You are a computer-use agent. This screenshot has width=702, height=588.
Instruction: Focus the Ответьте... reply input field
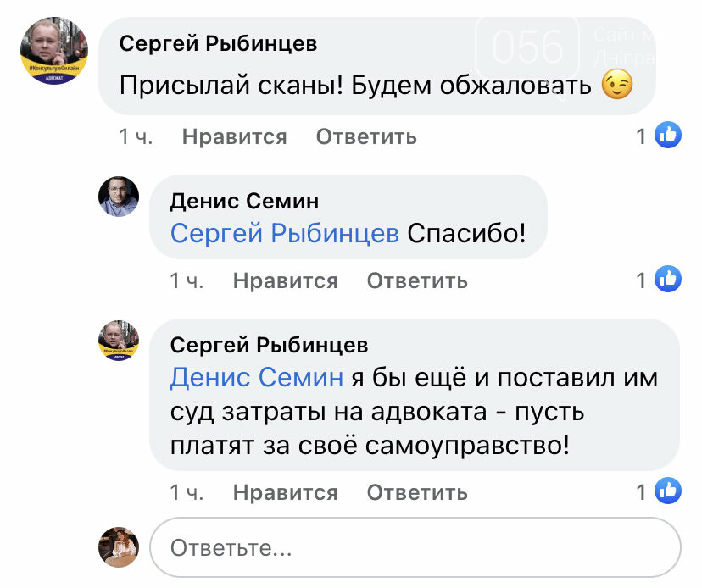(x=415, y=547)
